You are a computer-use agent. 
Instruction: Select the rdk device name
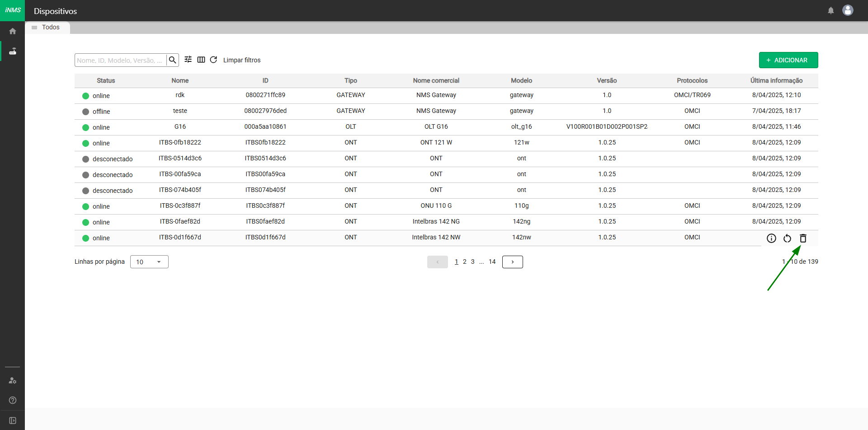[x=180, y=95]
